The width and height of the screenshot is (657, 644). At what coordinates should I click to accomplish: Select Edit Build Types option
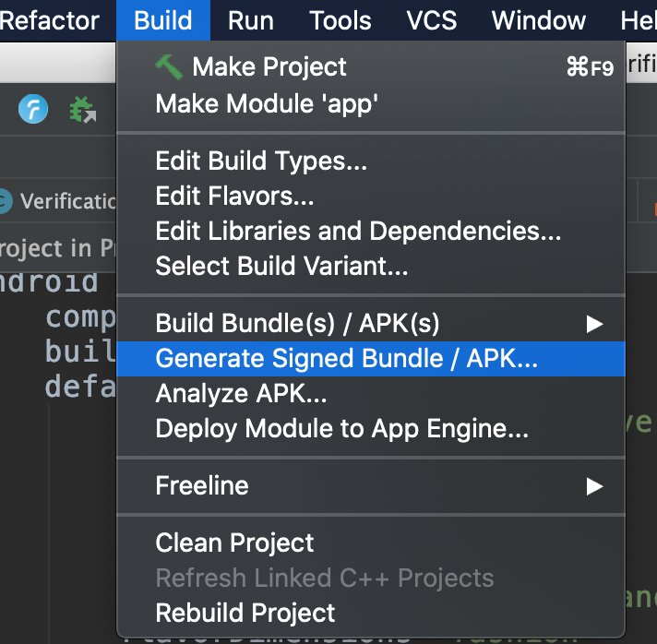[x=261, y=161]
